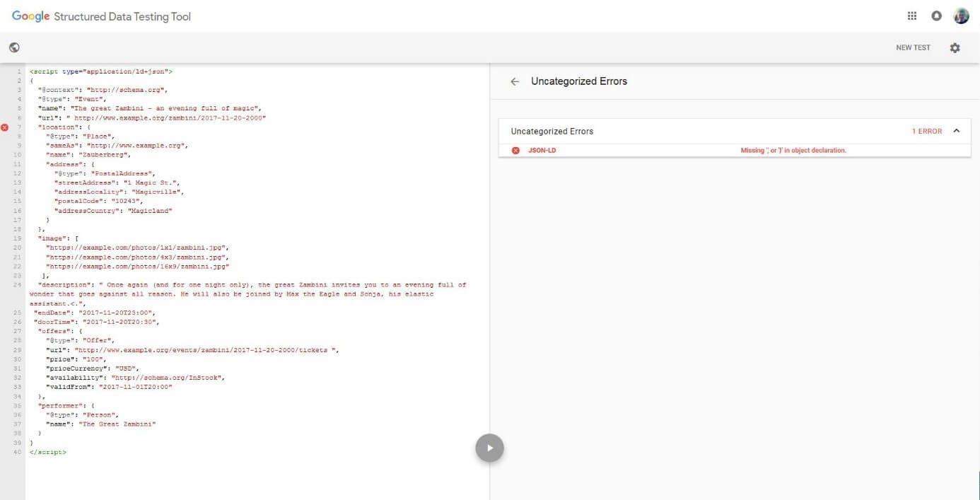
Task: Click the red error icon next to JSON-LD
Action: [515, 151]
